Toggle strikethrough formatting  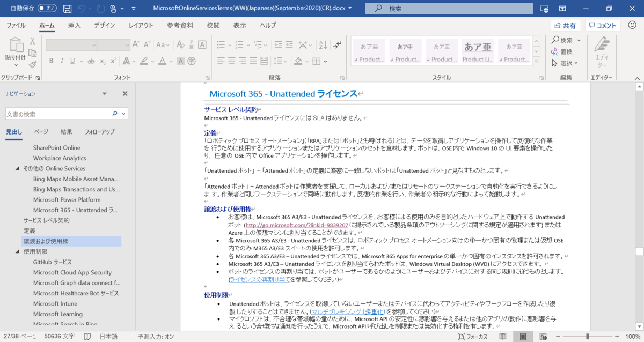pyautogui.click(x=91, y=61)
